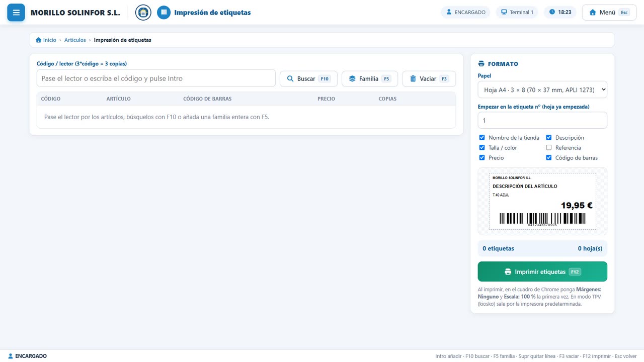Click the user icon in the bottom status bar
Image resolution: width=644 pixels, height=362 pixels.
pos(11,356)
